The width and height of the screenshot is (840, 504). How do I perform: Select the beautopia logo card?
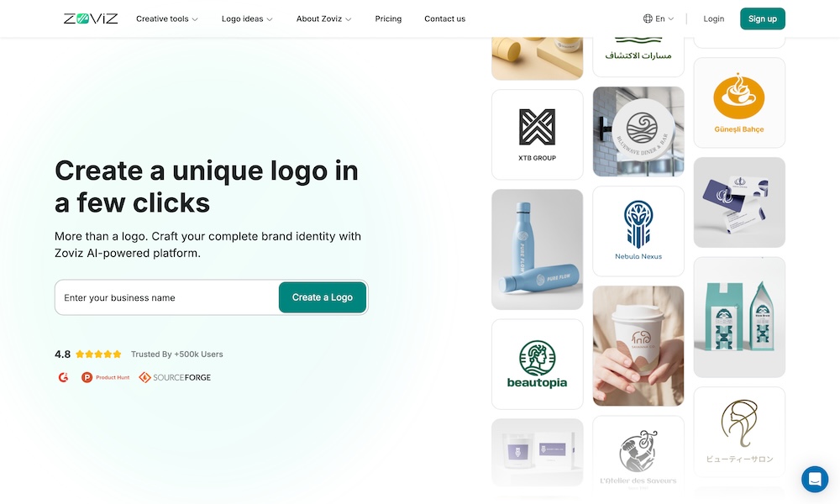click(x=537, y=365)
